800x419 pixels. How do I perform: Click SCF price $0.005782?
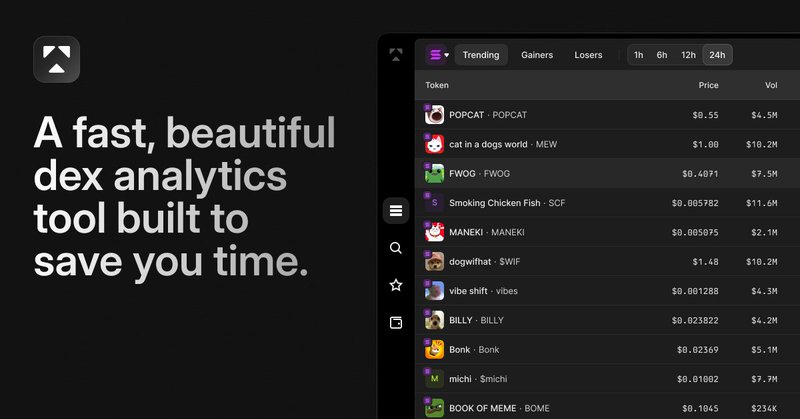click(x=695, y=203)
